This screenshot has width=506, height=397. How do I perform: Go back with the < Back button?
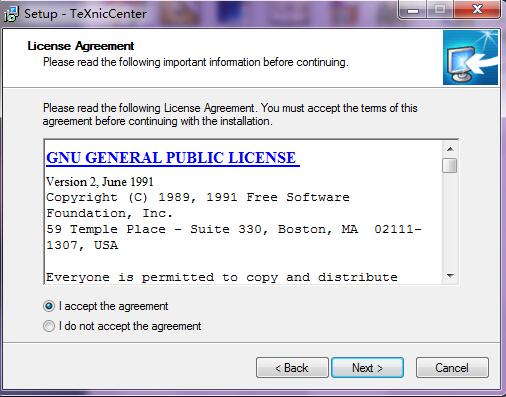pyautogui.click(x=292, y=368)
